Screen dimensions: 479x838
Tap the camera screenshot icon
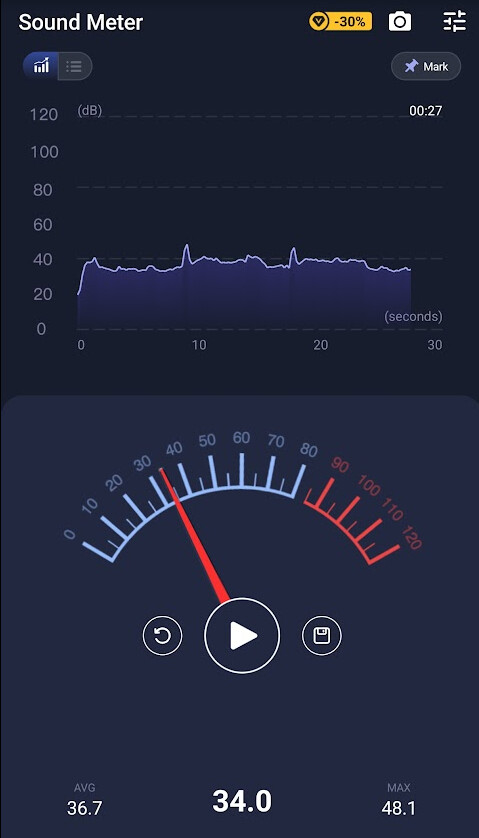[x=400, y=22]
